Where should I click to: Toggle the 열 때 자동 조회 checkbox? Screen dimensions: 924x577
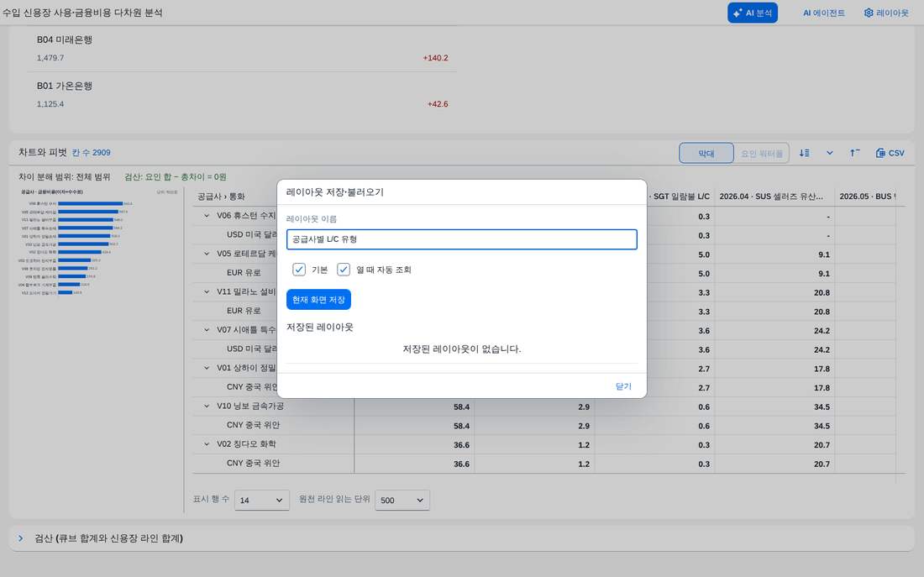344,270
